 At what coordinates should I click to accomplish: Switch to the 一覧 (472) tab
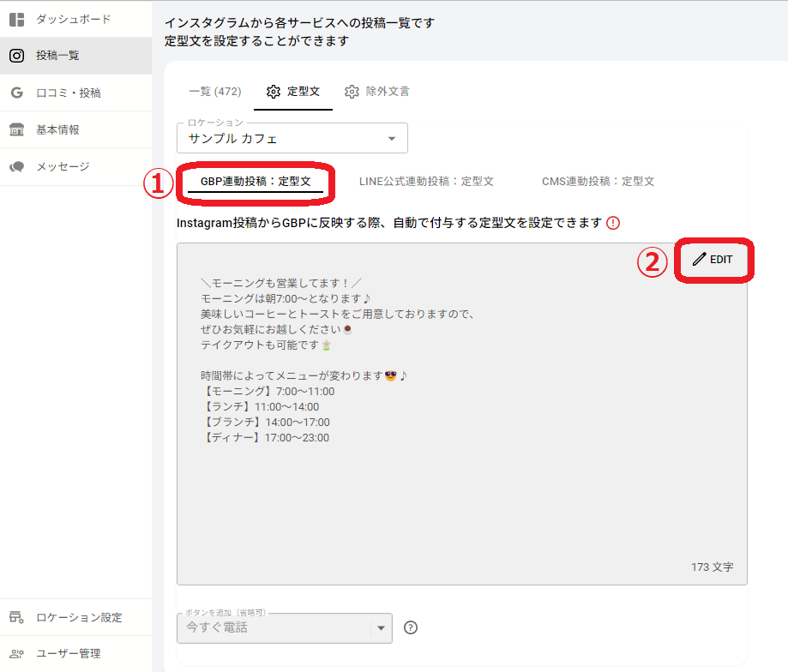click(214, 91)
